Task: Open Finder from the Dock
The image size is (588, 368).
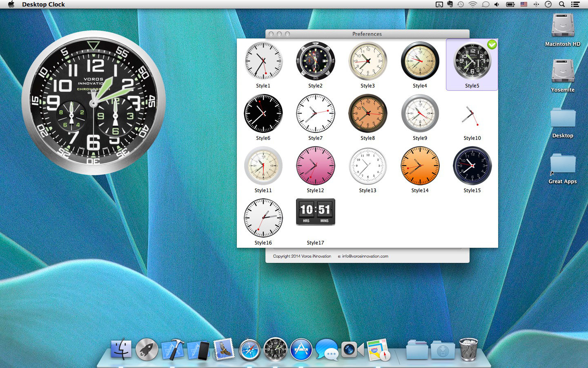Action: pyautogui.click(x=121, y=350)
